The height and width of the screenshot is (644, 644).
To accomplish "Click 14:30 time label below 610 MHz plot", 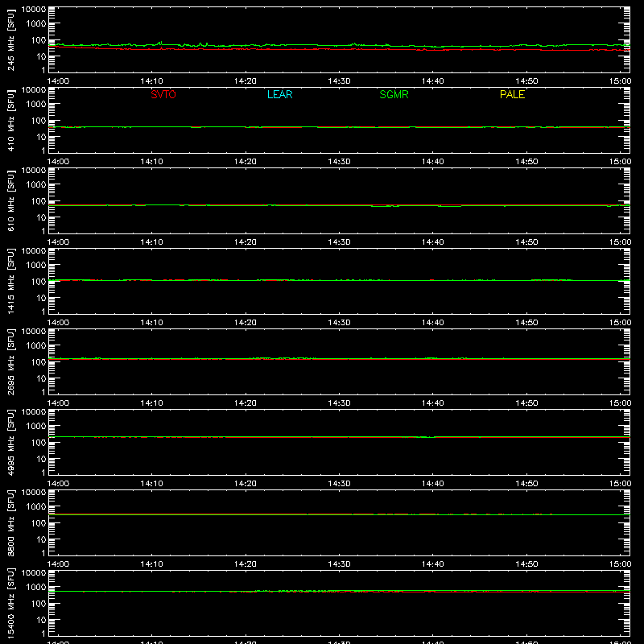I will point(339,242).
